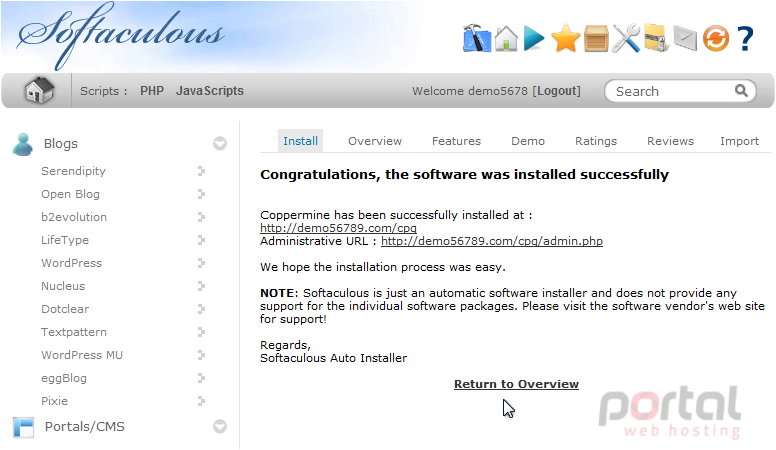Image resolution: width=776 pixels, height=450 pixels.
Task: Switch to the Features tab
Action: [x=456, y=141]
